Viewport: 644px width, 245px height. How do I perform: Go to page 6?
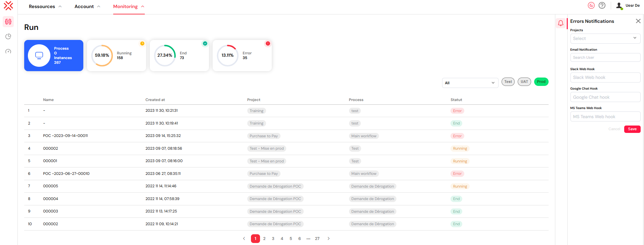[299, 239]
